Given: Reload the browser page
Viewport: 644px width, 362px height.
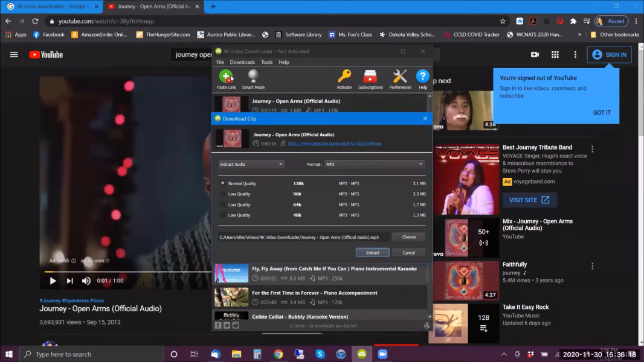Looking at the screenshot, I should click(35, 21).
